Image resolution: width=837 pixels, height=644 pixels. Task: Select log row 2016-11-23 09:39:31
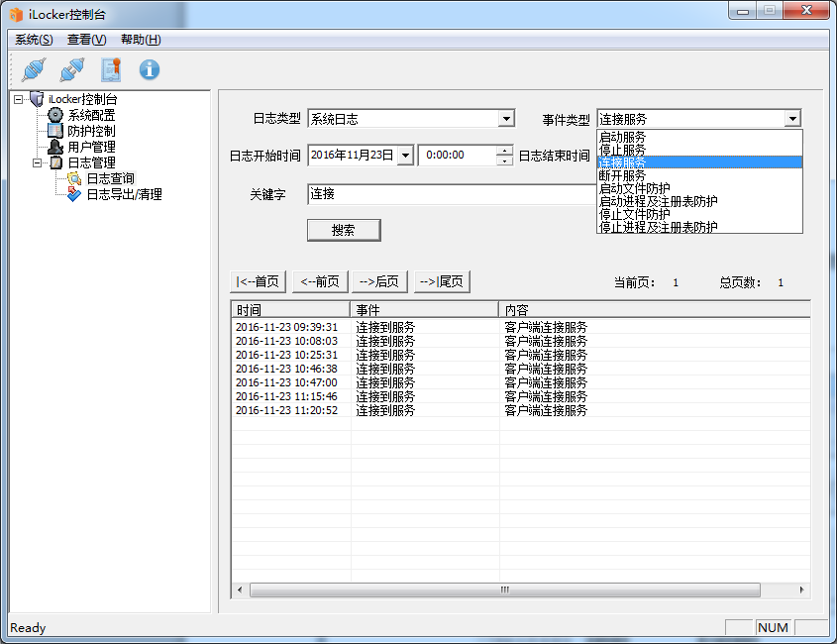click(x=521, y=327)
